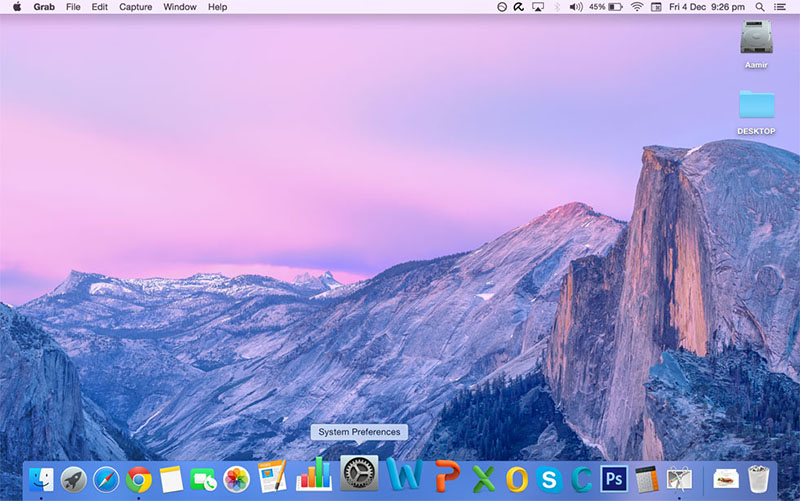Click the Bluetooth menu bar icon
This screenshot has width=800, height=501.
(557, 7)
